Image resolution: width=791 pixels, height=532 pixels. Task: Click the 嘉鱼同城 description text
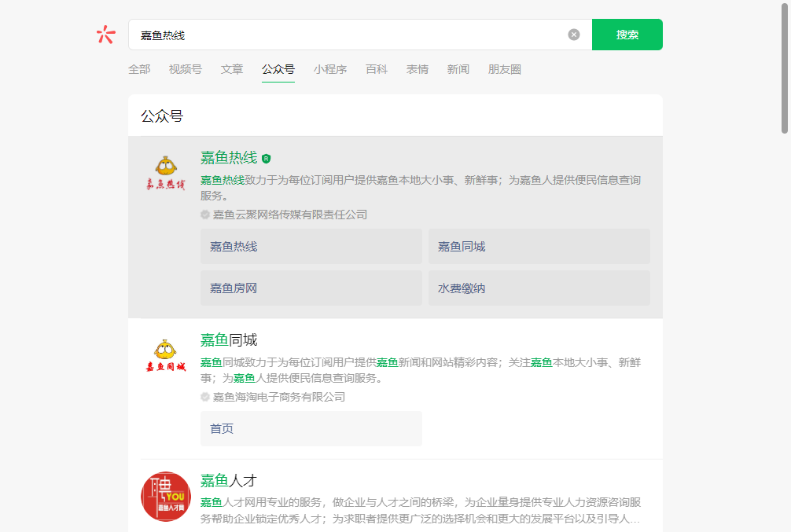tap(421, 370)
